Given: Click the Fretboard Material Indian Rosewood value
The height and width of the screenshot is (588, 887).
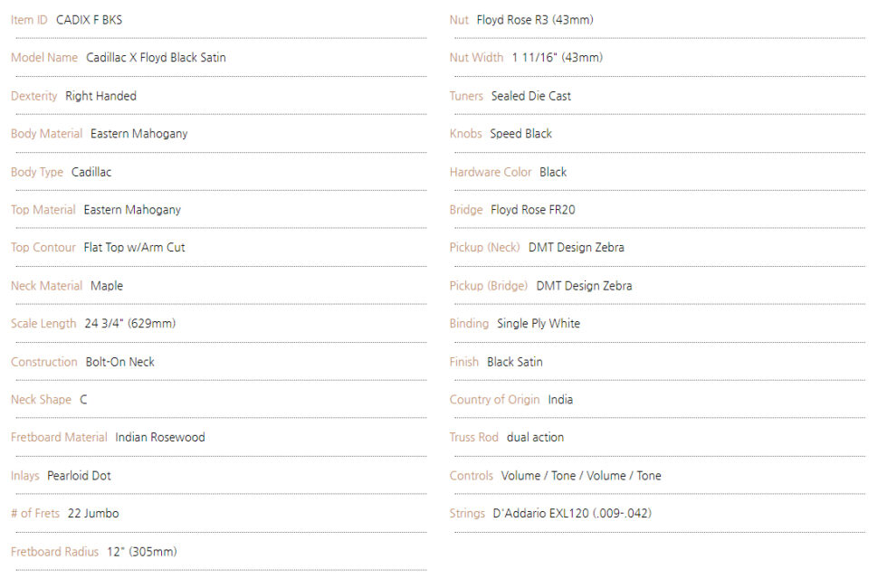Looking at the screenshot, I should click(160, 438).
